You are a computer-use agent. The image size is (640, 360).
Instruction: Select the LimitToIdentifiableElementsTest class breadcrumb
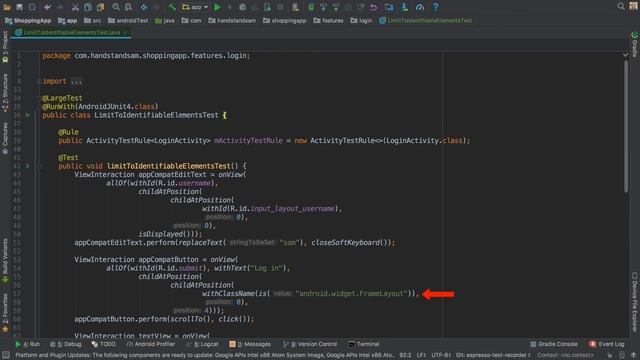click(425, 20)
